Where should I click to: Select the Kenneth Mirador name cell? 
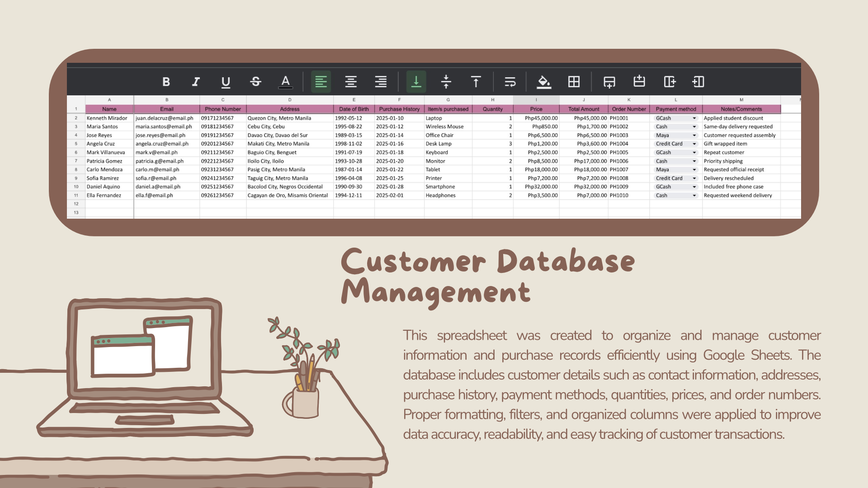pos(109,118)
